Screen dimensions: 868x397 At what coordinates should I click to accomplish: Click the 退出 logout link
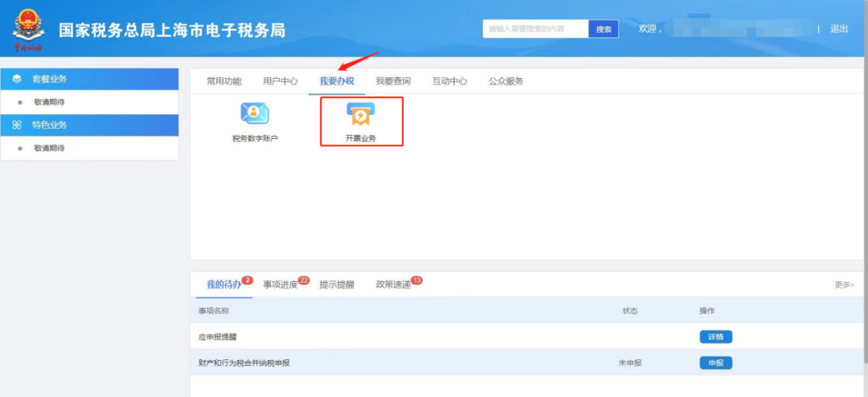tap(838, 29)
